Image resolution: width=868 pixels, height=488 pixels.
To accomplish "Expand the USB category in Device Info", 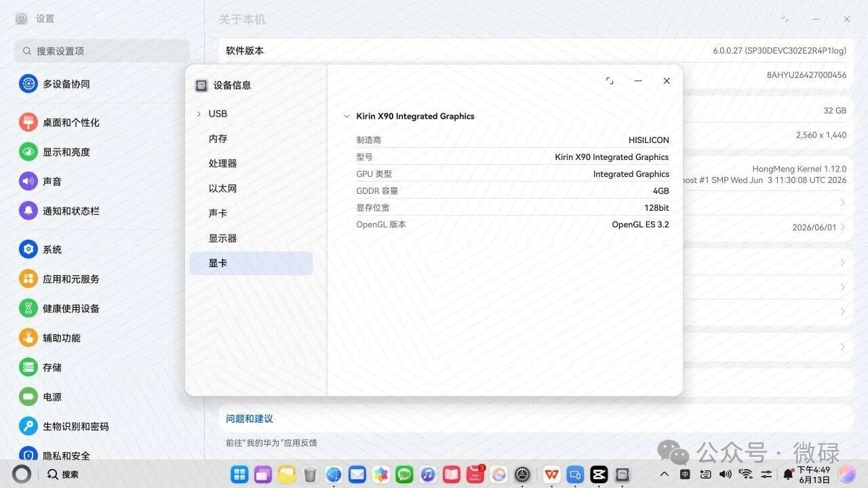I will tap(199, 114).
